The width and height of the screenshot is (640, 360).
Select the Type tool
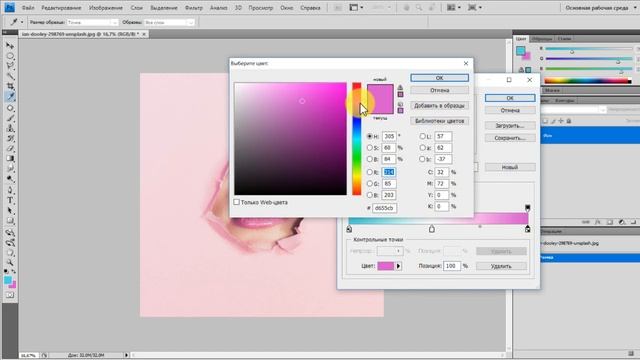click(10, 201)
